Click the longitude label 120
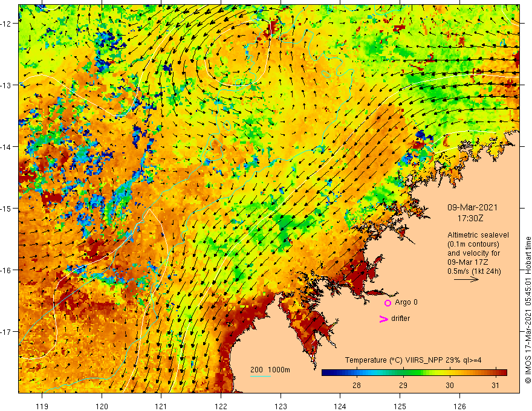The width and height of the screenshot is (532, 411). pyautogui.click(x=102, y=406)
